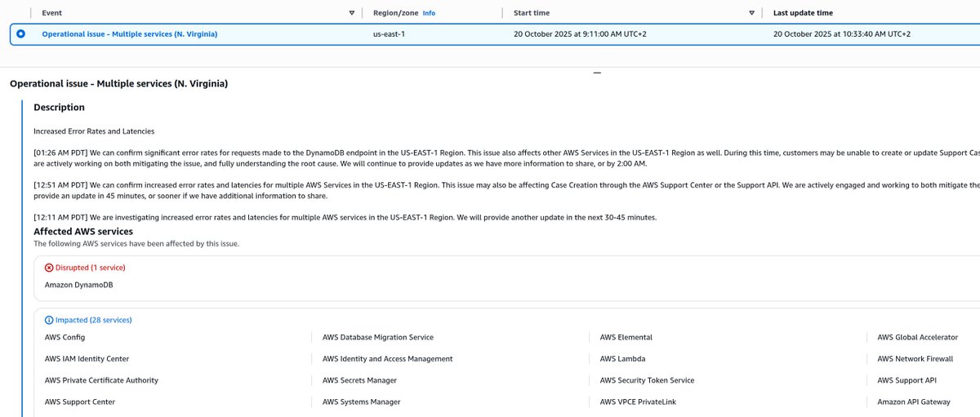
Task: Open the Region/zone Info link
Action: [x=429, y=13]
